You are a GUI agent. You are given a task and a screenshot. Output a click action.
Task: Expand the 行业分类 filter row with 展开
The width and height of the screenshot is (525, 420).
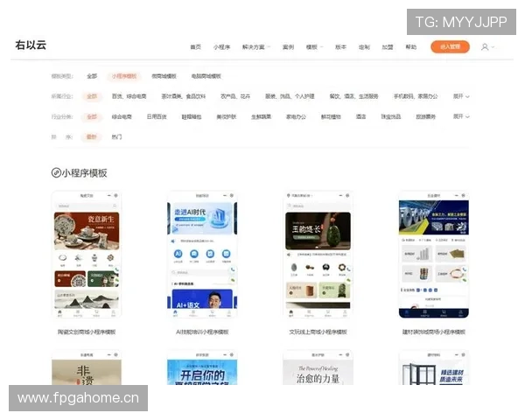(x=461, y=116)
